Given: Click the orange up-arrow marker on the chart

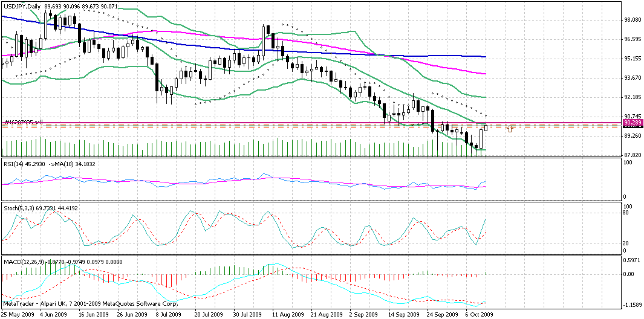Looking at the screenshot, I should (x=510, y=129).
